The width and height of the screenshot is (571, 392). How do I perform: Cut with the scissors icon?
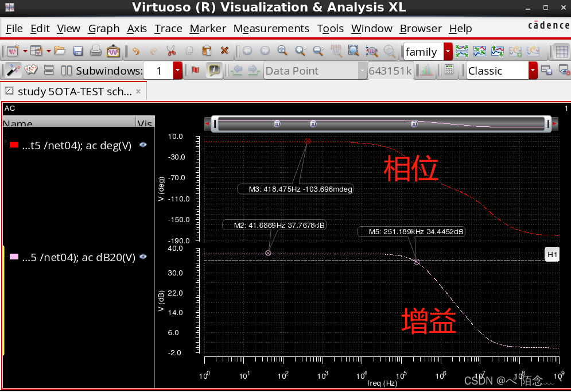tap(171, 51)
